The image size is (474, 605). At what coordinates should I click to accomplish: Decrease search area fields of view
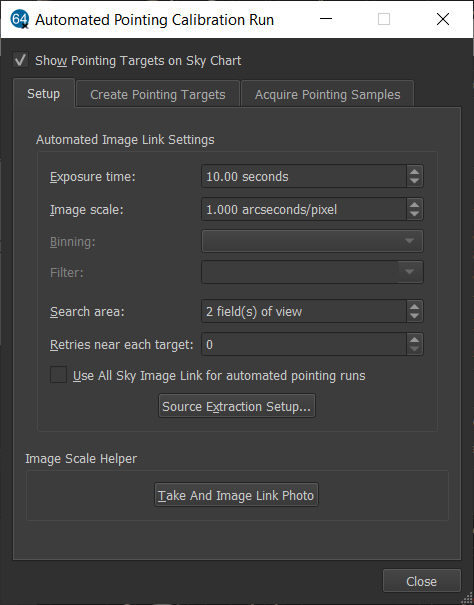pos(415,316)
